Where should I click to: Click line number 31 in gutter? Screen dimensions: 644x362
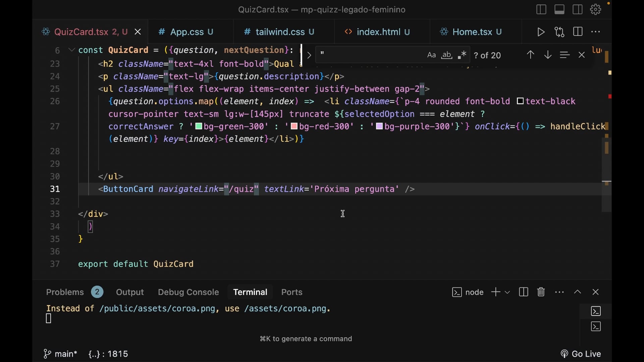coord(55,189)
